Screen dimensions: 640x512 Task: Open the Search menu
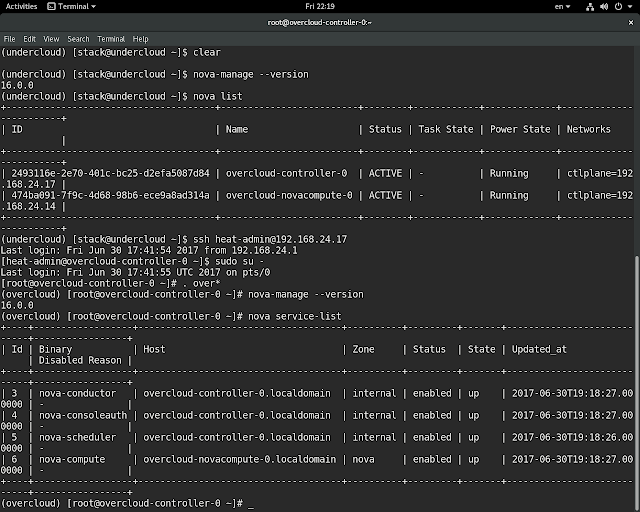pyautogui.click(x=78, y=39)
